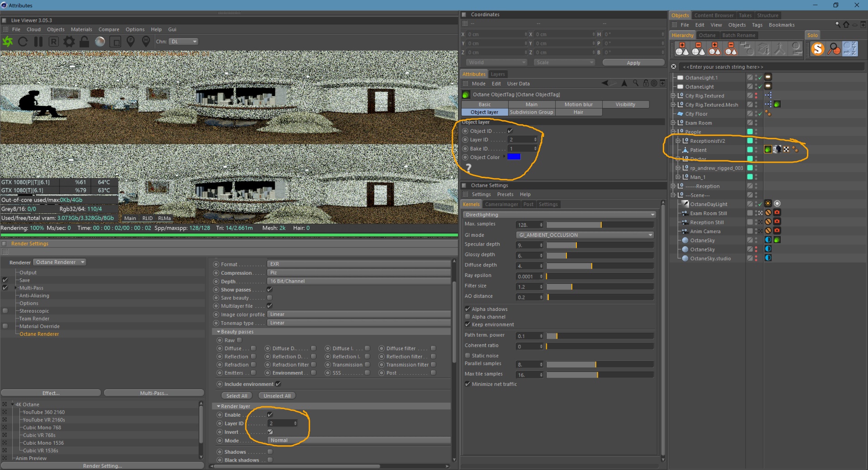Activate the material picker pin (M)
Image resolution: width=868 pixels, height=470 pixels.
point(146,42)
